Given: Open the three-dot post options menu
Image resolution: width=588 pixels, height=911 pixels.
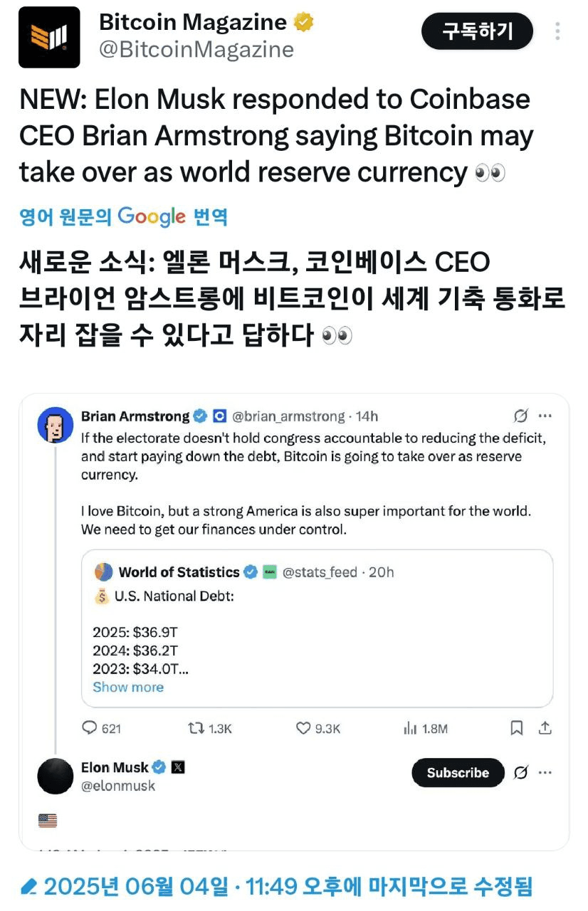Looking at the screenshot, I should coord(557,31).
